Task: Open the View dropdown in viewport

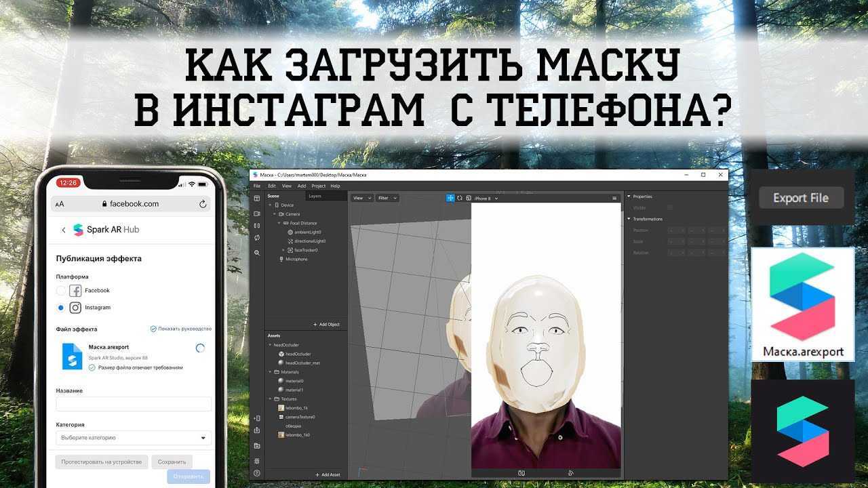Action: pos(361,198)
